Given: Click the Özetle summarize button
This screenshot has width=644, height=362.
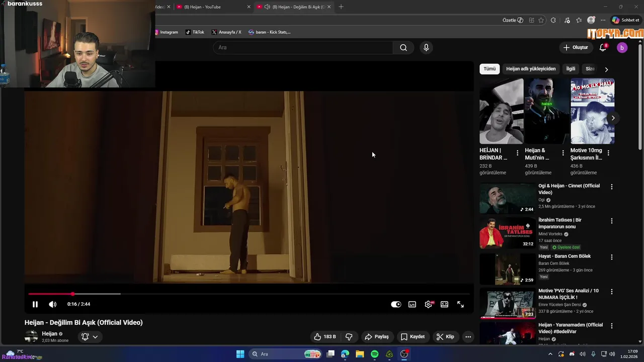Looking at the screenshot, I should (513, 20).
